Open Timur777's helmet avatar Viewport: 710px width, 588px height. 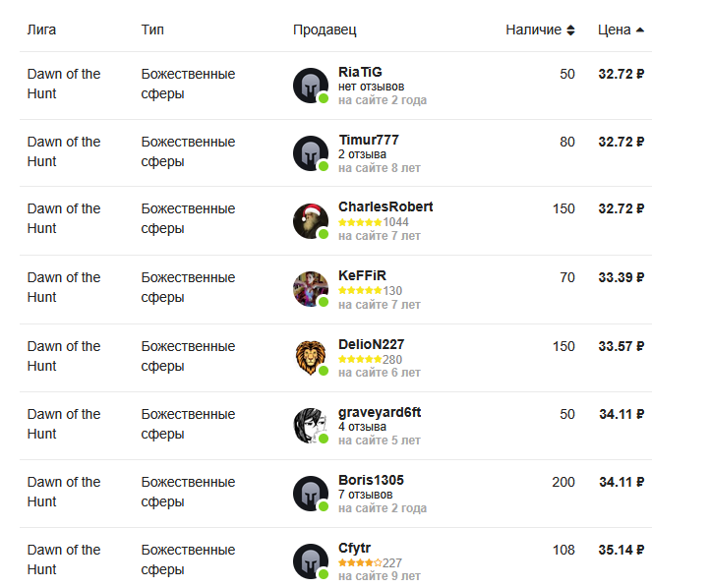pyautogui.click(x=311, y=153)
